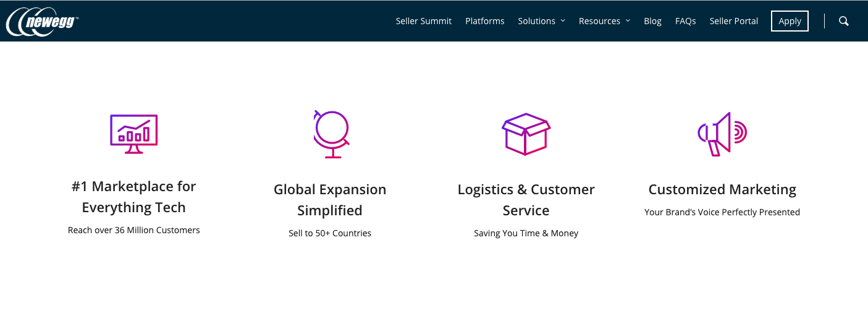Expand the Solutions dropdown chevron
The height and width of the screenshot is (313, 868).
pos(563,21)
